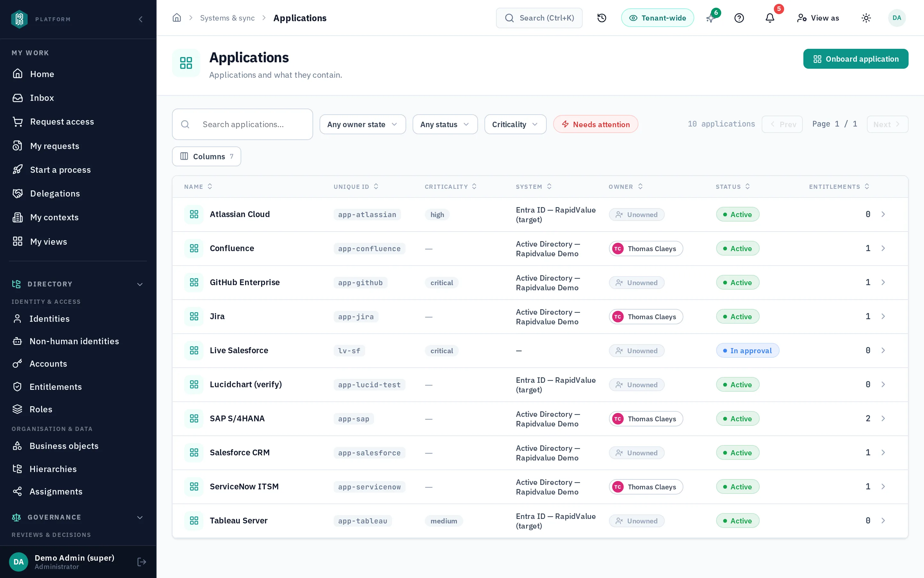
Task: Click Thomas Claeys owner in Jira row
Action: 646,317
